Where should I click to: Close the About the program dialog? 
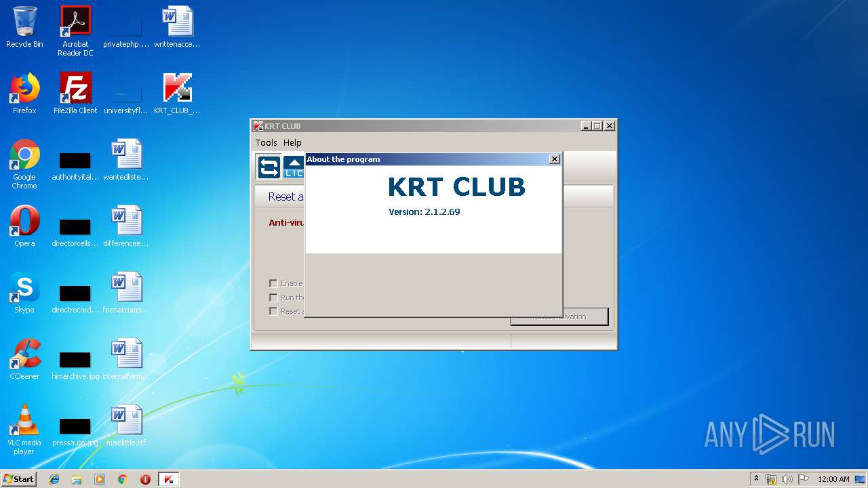pyautogui.click(x=554, y=159)
